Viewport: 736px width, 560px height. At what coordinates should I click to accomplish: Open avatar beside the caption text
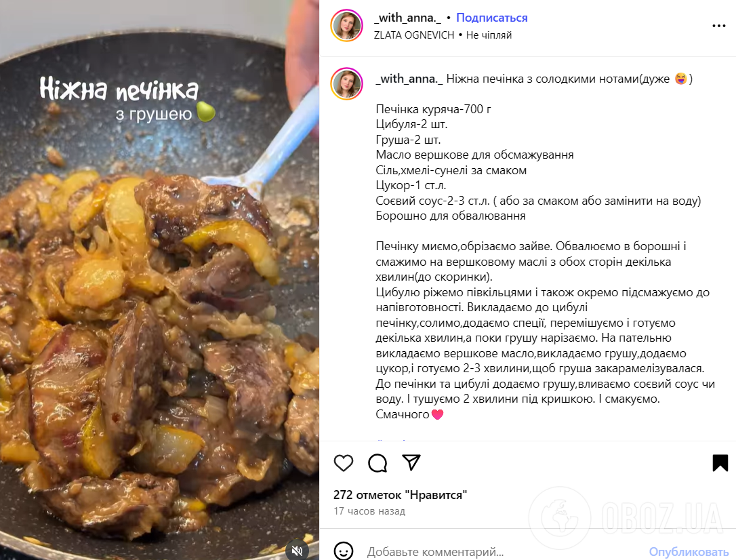346,83
